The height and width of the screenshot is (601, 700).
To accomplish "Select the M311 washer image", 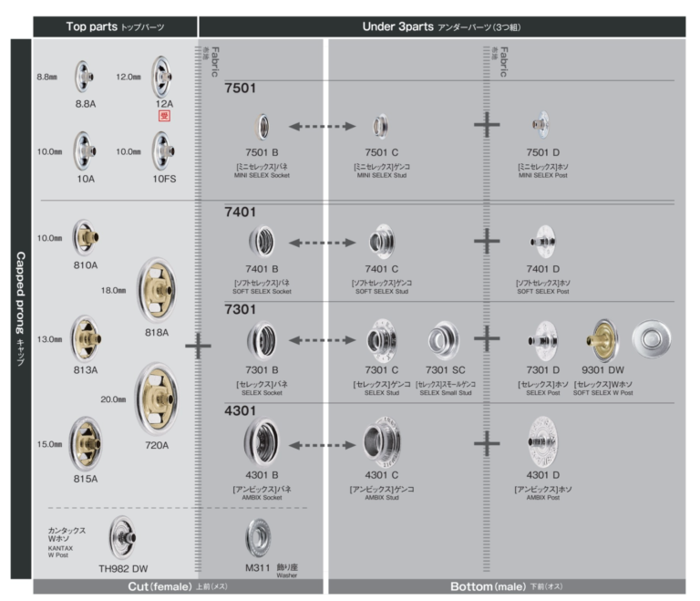I will click(259, 537).
